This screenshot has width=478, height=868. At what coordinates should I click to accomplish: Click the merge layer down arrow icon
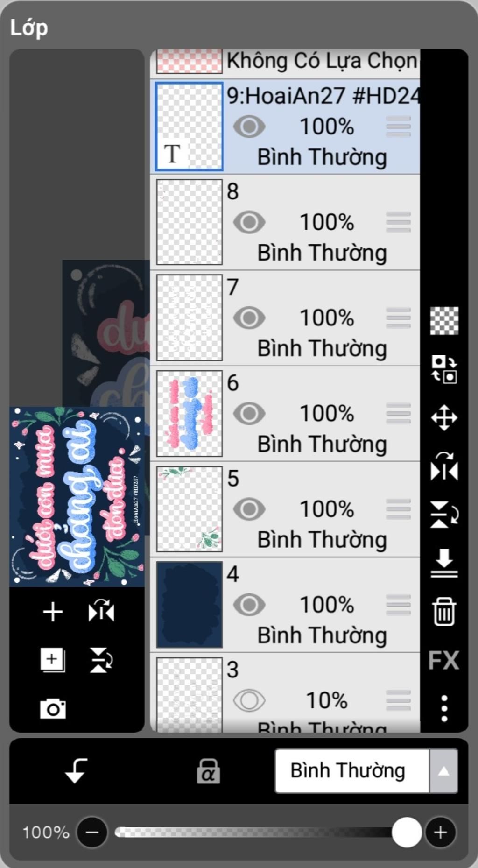click(444, 563)
